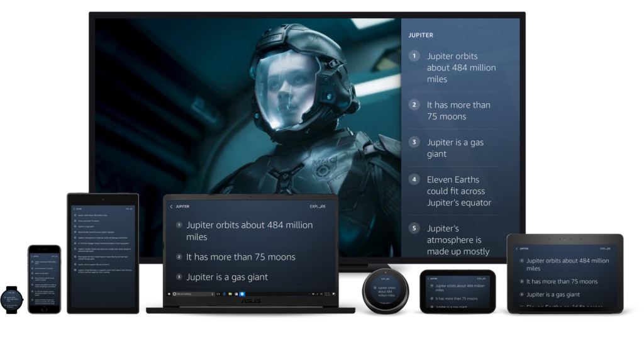This screenshot has height=341, width=644.
Task: Select 'It has more than 75 moons' on TV
Action: tap(458, 111)
